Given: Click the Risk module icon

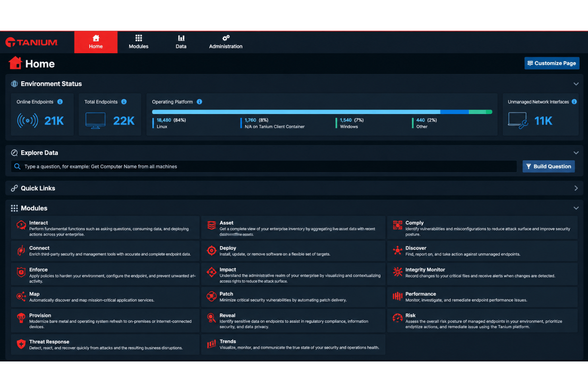Looking at the screenshot, I should 397,318.
